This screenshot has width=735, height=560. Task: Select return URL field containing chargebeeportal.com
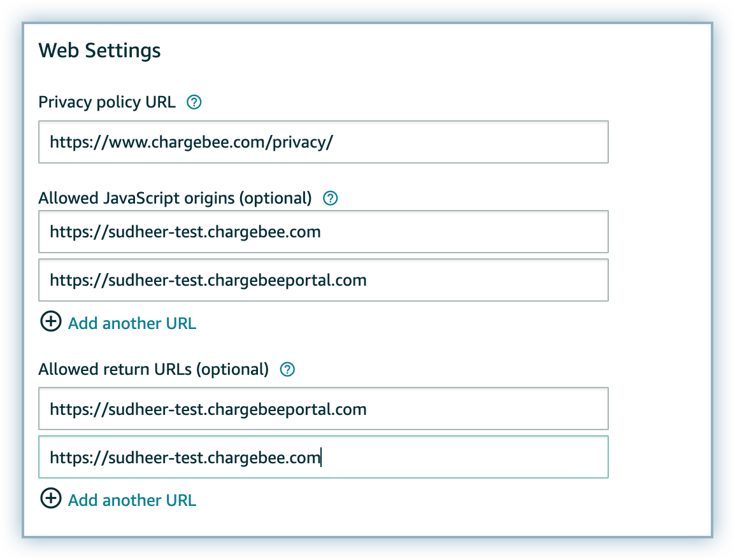323,409
